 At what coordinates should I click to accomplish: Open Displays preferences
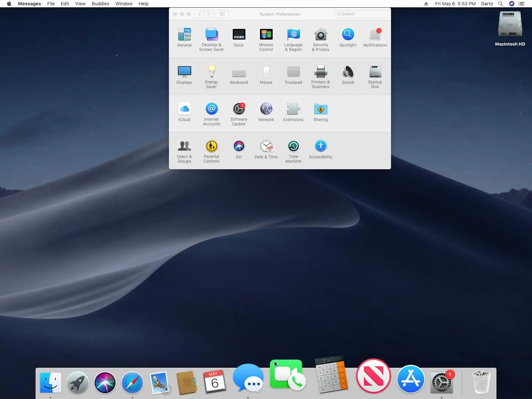click(x=184, y=75)
